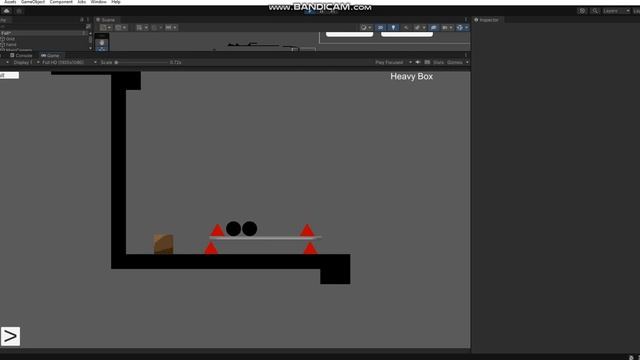Click the left black ball in game
The image size is (640, 360).
click(x=233, y=229)
